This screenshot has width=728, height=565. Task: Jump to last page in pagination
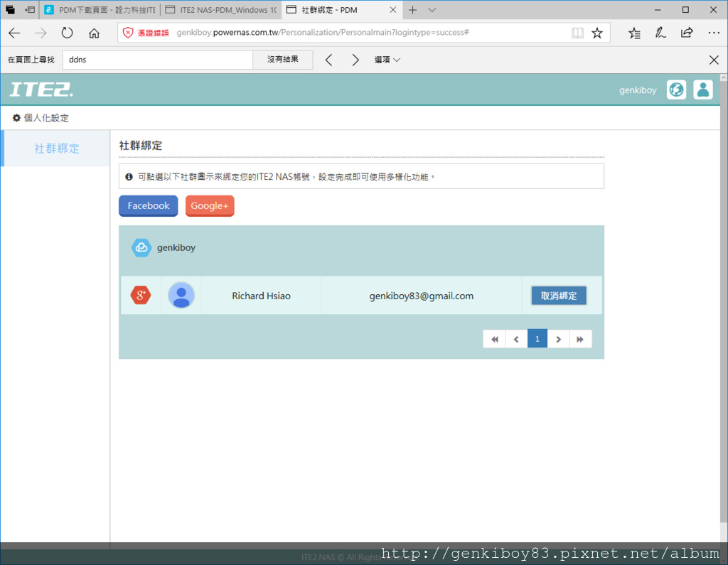[x=580, y=339]
